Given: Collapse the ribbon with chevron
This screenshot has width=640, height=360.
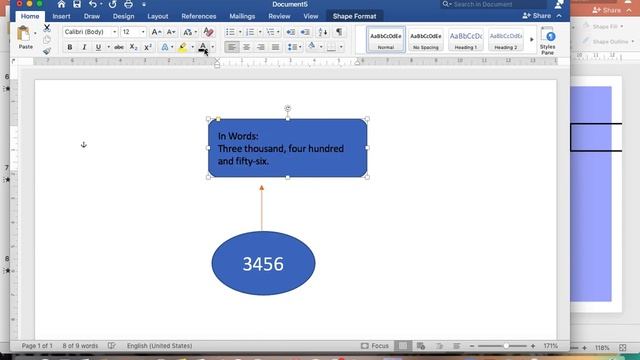Looking at the screenshot, I should (559, 16).
